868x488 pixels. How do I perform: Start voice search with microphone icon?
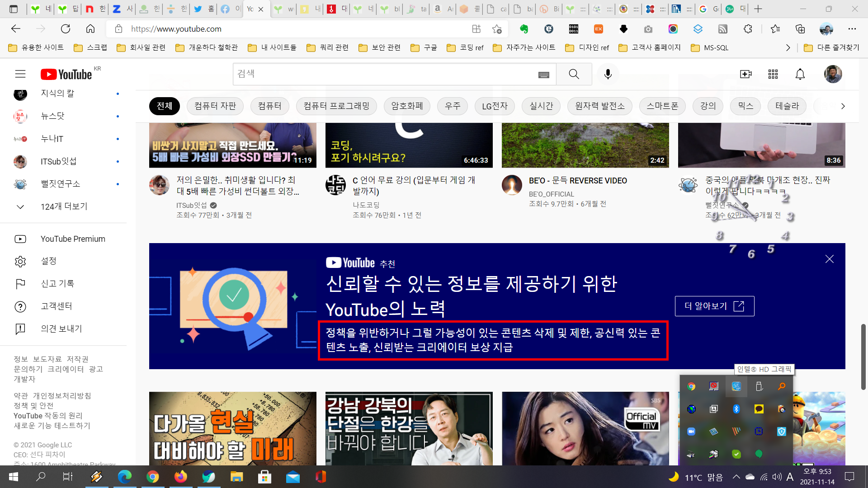click(608, 74)
